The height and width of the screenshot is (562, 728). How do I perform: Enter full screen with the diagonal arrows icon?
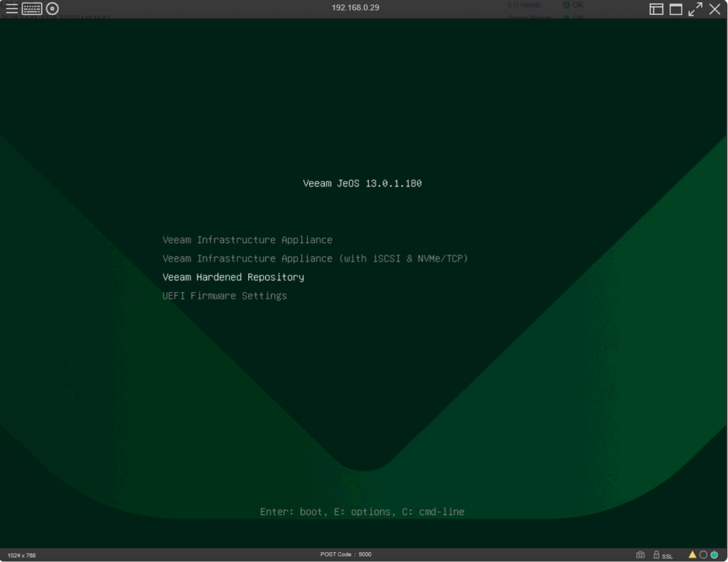pos(695,9)
